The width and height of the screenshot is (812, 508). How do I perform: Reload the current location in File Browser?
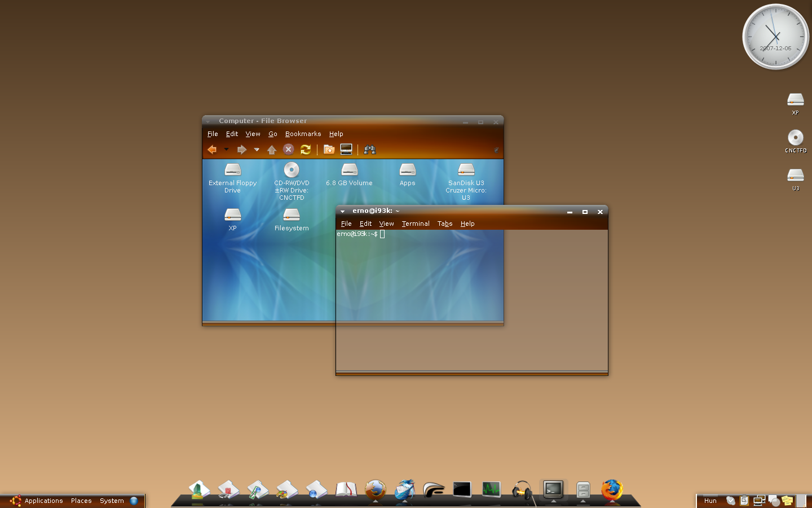point(306,150)
